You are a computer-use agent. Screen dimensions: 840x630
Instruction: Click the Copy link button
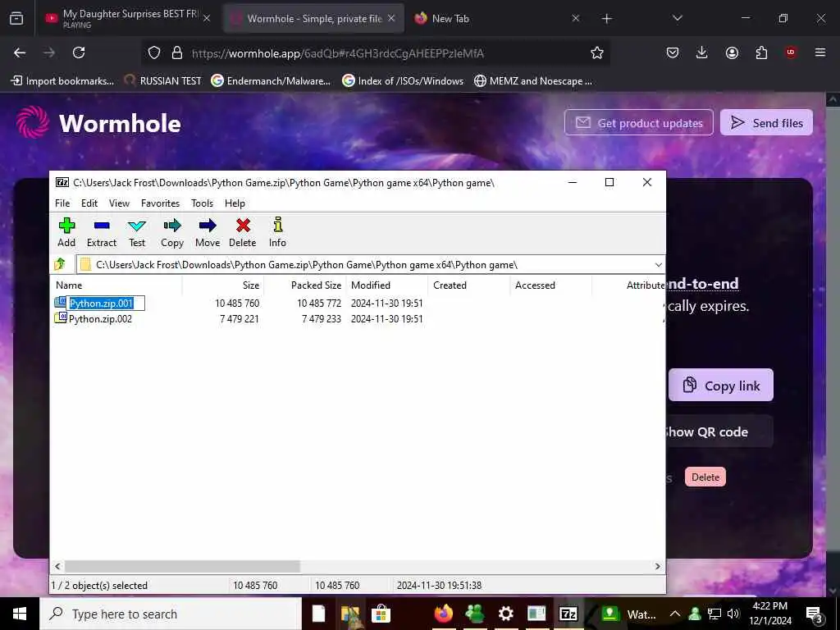pos(721,386)
